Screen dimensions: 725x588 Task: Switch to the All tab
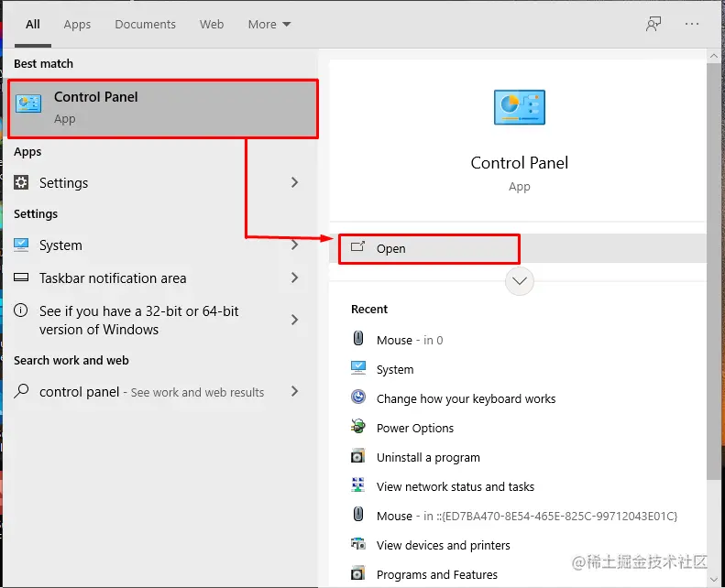click(x=33, y=25)
